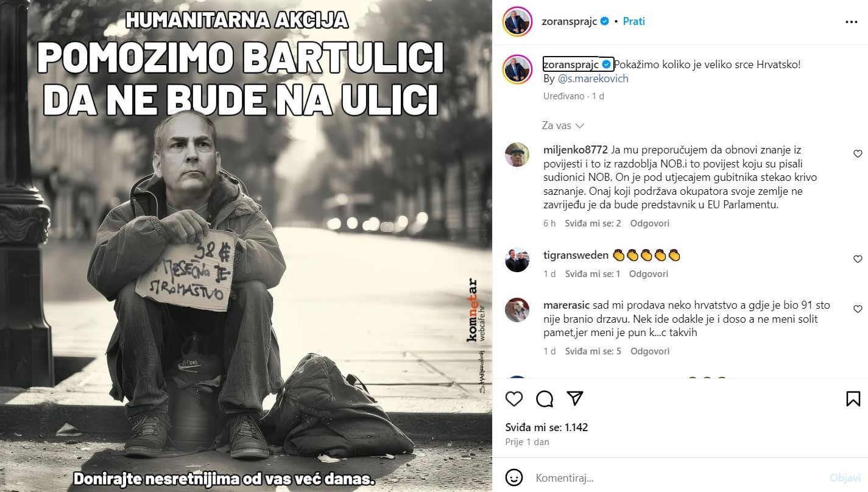Save the post with the bookmark icon
This screenshot has height=492, width=868.
[853, 399]
